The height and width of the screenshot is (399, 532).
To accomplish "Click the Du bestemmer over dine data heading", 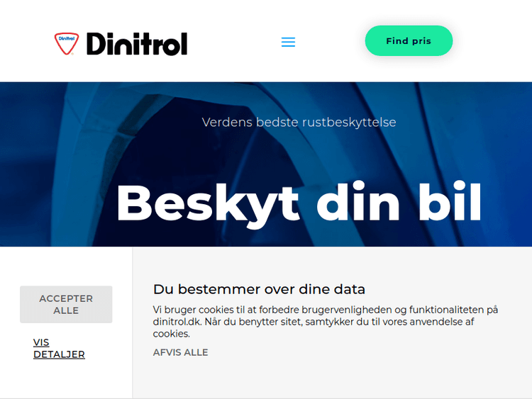I will 259,289.
